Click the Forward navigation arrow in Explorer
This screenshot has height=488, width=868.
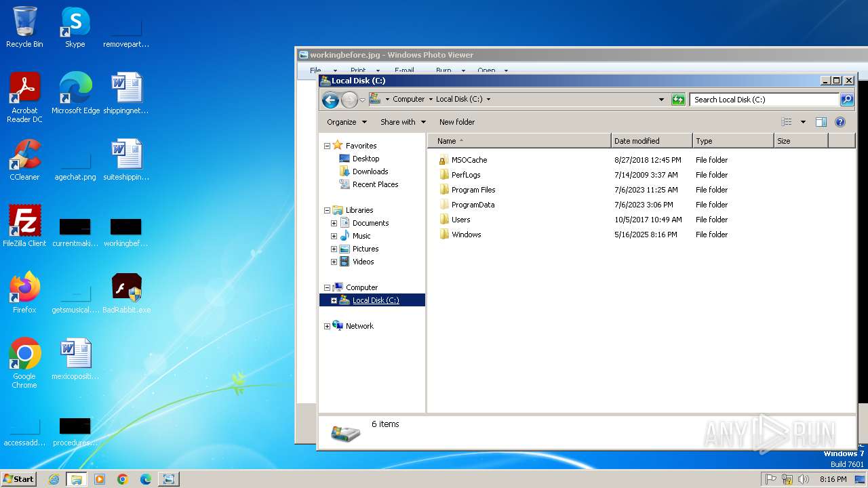(x=349, y=100)
